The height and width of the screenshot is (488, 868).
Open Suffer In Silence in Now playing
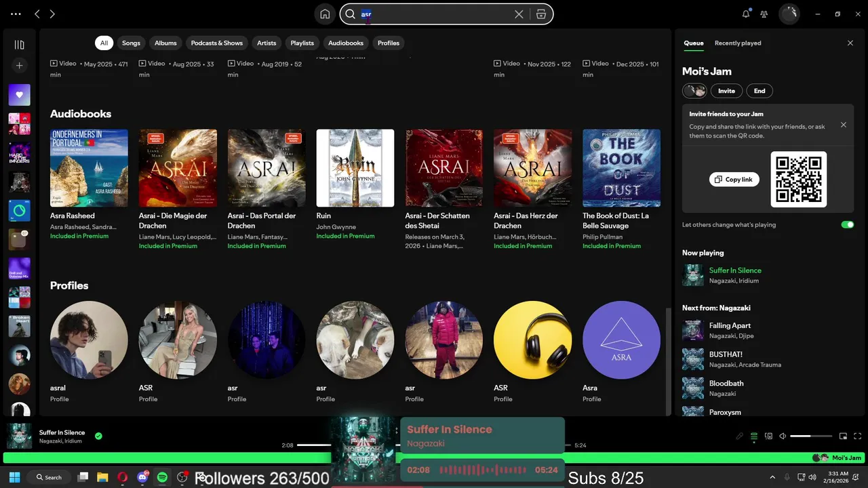pos(735,270)
